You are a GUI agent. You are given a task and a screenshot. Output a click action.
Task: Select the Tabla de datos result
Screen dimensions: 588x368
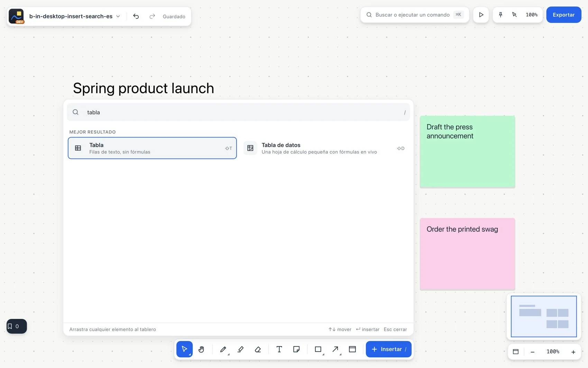324,148
